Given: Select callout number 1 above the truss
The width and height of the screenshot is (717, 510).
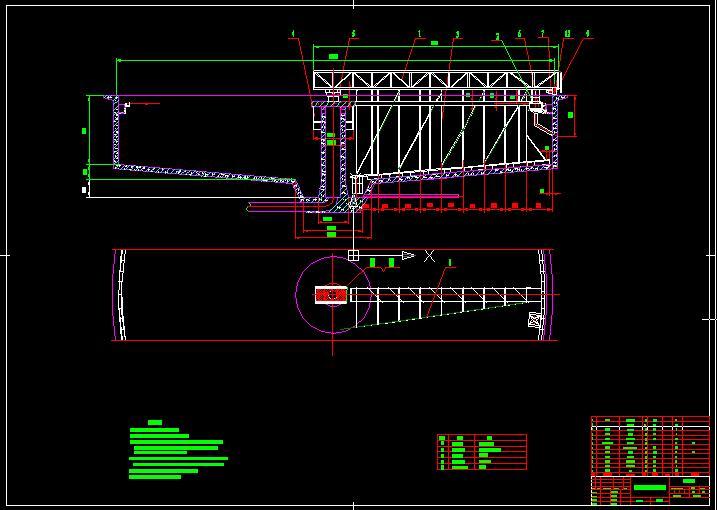Looking at the screenshot, I should click(419, 34).
